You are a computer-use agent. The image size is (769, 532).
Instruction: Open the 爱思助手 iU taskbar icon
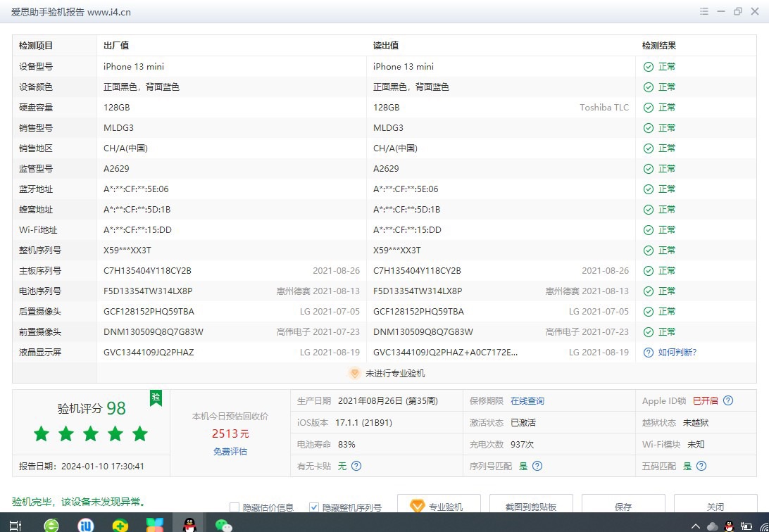point(86,525)
